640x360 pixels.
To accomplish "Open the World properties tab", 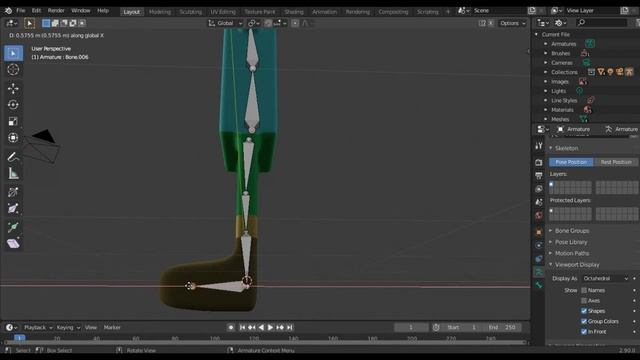I will pyautogui.click(x=539, y=216).
